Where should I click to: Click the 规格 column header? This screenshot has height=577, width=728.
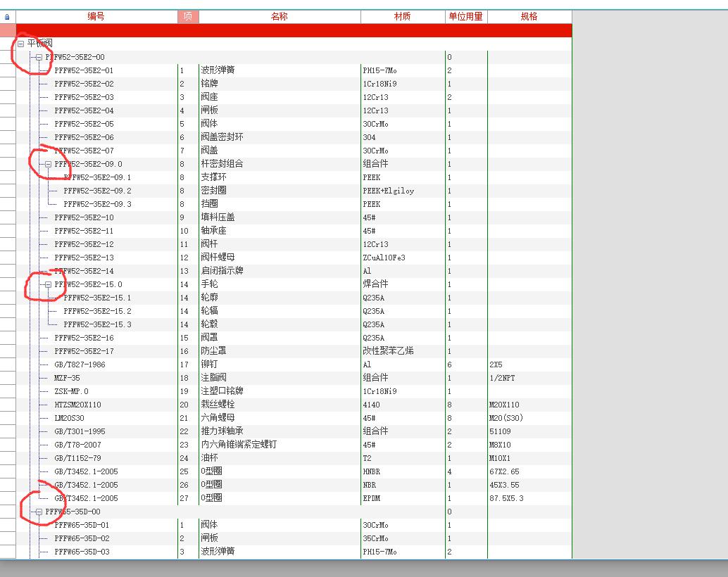click(529, 16)
